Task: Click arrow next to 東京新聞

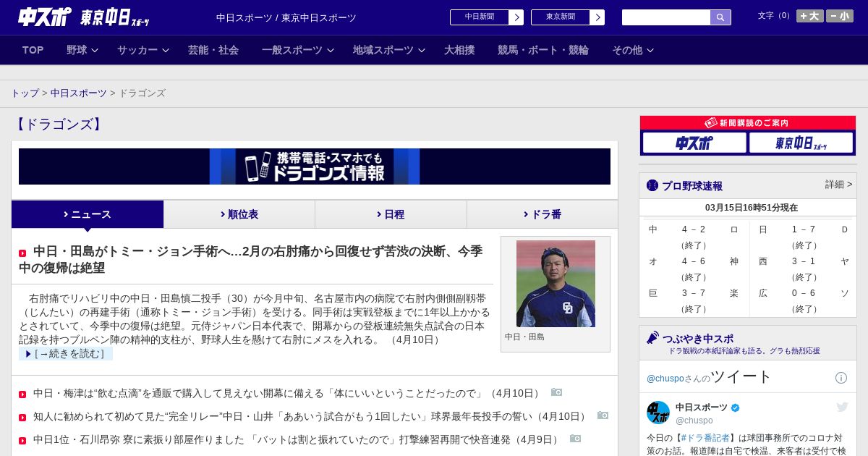Action: pyautogui.click(x=597, y=17)
